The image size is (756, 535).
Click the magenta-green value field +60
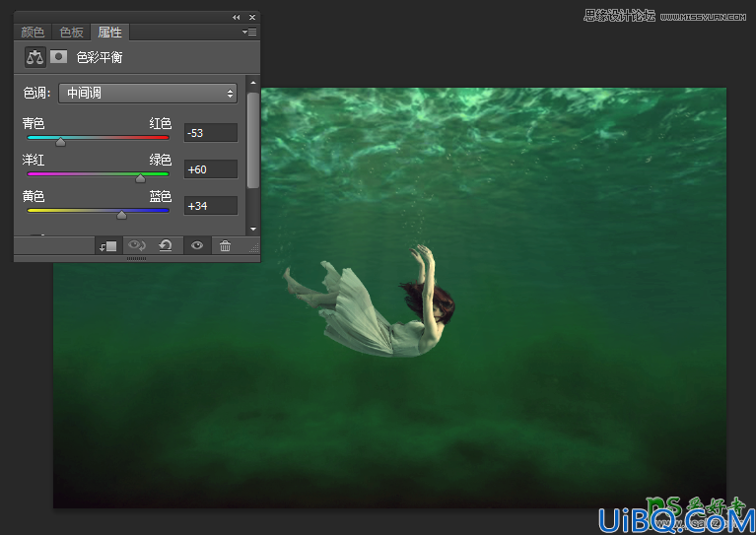(211, 169)
